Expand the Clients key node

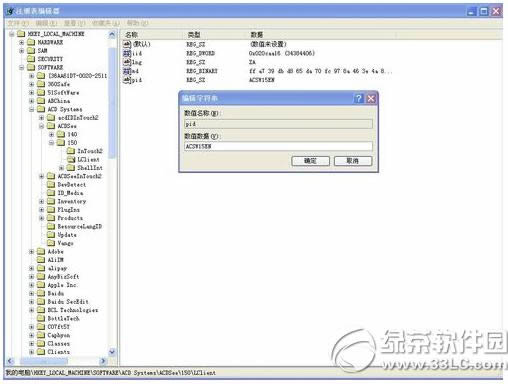click(32, 352)
